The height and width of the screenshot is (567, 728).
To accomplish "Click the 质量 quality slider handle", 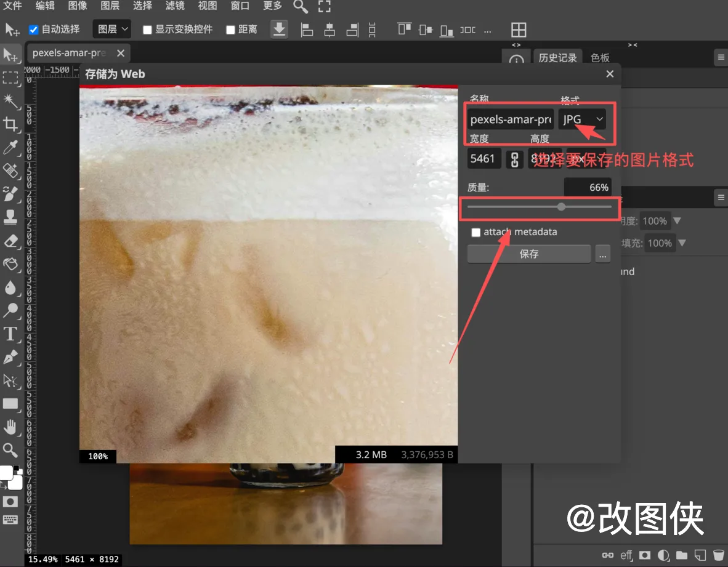I will click(x=561, y=207).
